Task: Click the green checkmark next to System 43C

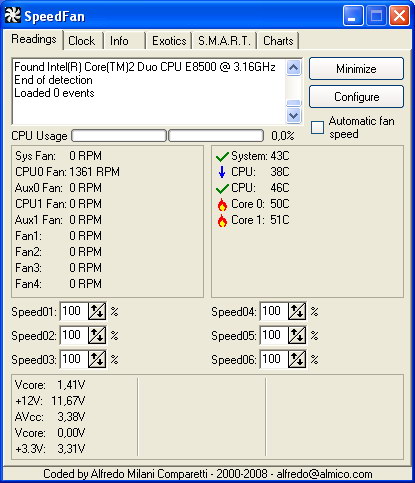Action: [x=222, y=156]
